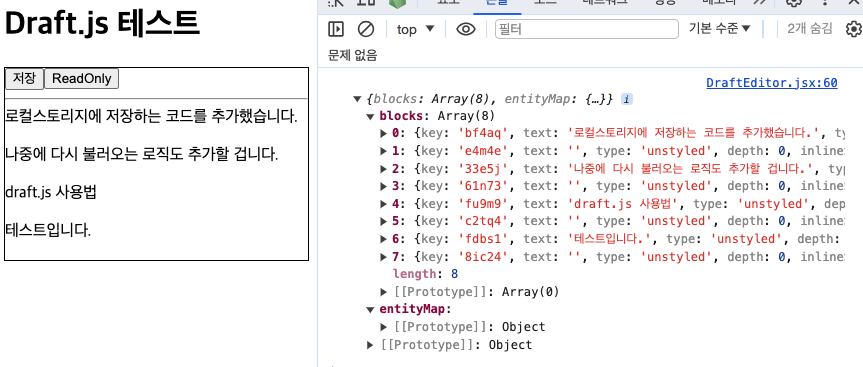
Task: Click the editor line 'draft.js 사용법'
Action: point(51,193)
